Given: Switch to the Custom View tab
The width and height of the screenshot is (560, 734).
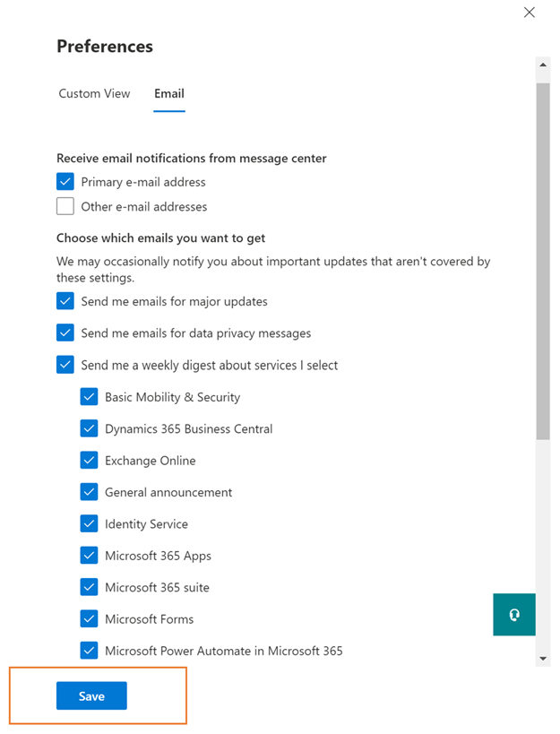Looking at the screenshot, I should 94,93.
